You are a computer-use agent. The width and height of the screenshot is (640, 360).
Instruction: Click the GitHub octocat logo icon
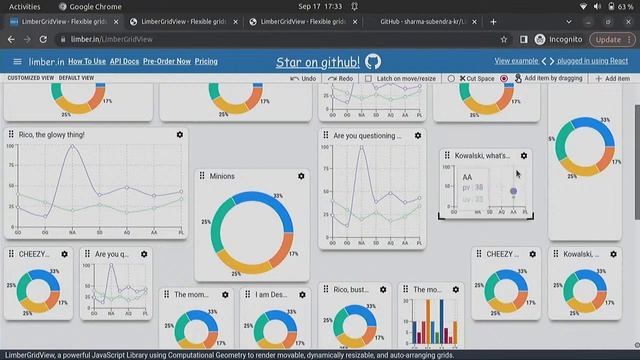pyautogui.click(x=373, y=62)
